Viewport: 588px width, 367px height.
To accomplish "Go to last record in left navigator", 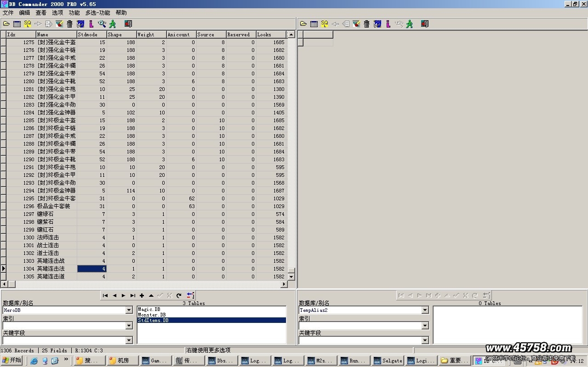I will coord(133,296).
